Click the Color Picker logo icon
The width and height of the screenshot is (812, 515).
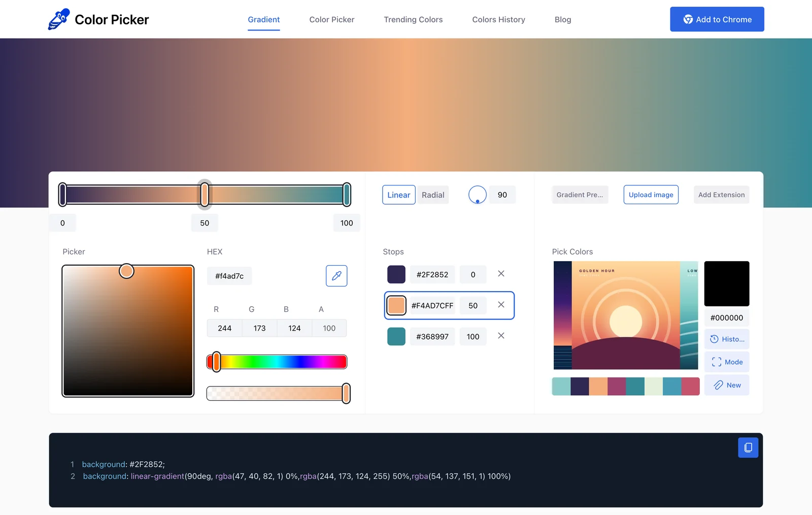point(59,19)
